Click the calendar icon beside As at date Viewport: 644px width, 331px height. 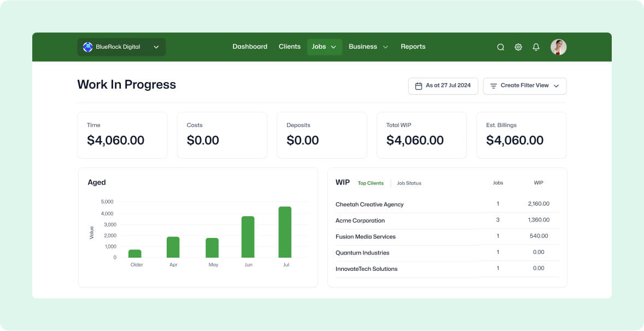coord(419,86)
